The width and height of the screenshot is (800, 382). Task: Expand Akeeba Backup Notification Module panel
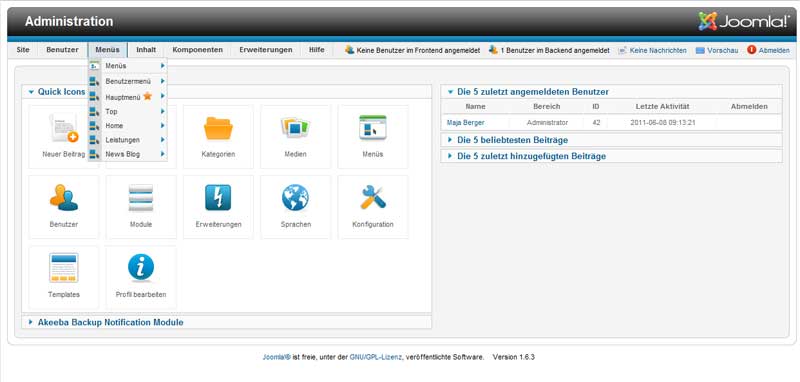(31, 322)
